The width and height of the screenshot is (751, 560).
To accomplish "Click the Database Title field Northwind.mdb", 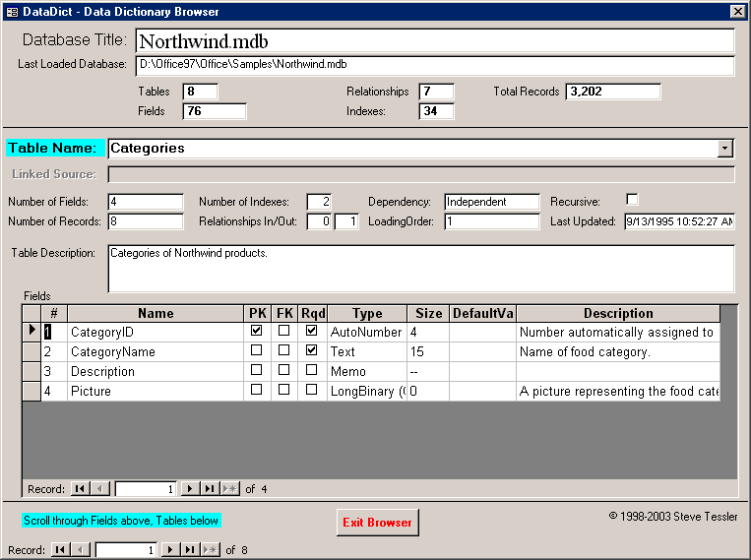I will (435, 41).
